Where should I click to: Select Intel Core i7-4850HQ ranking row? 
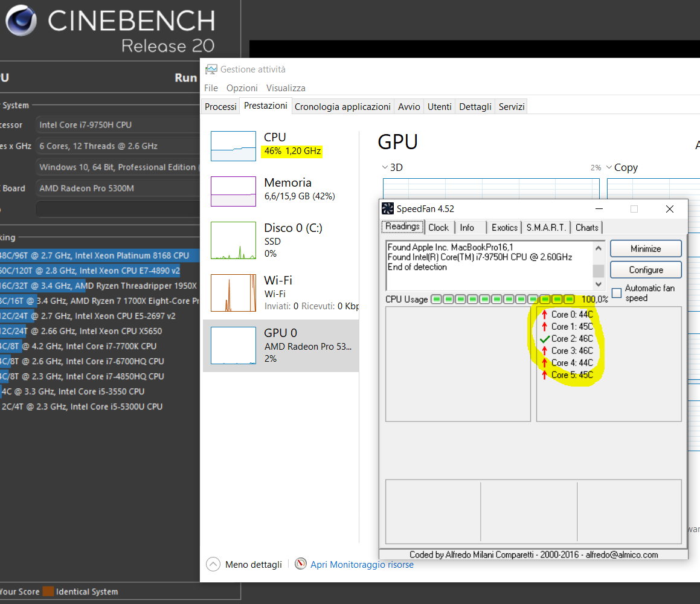(100, 376)
